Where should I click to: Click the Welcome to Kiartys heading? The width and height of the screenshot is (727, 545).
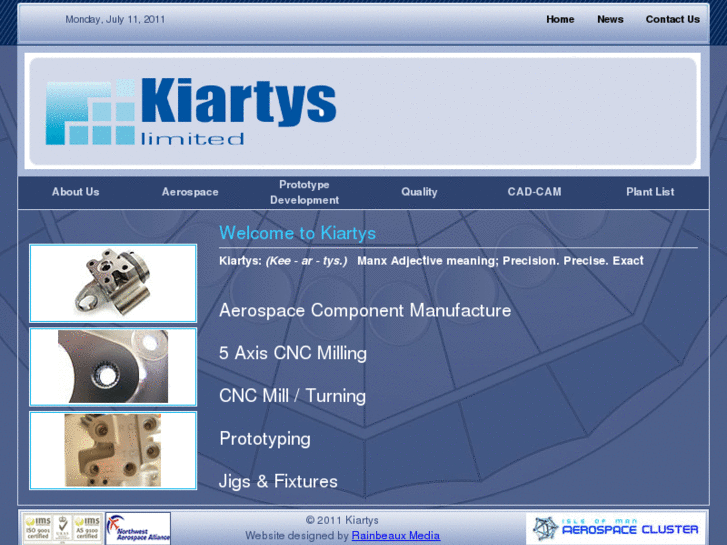(x=297, y=233)
